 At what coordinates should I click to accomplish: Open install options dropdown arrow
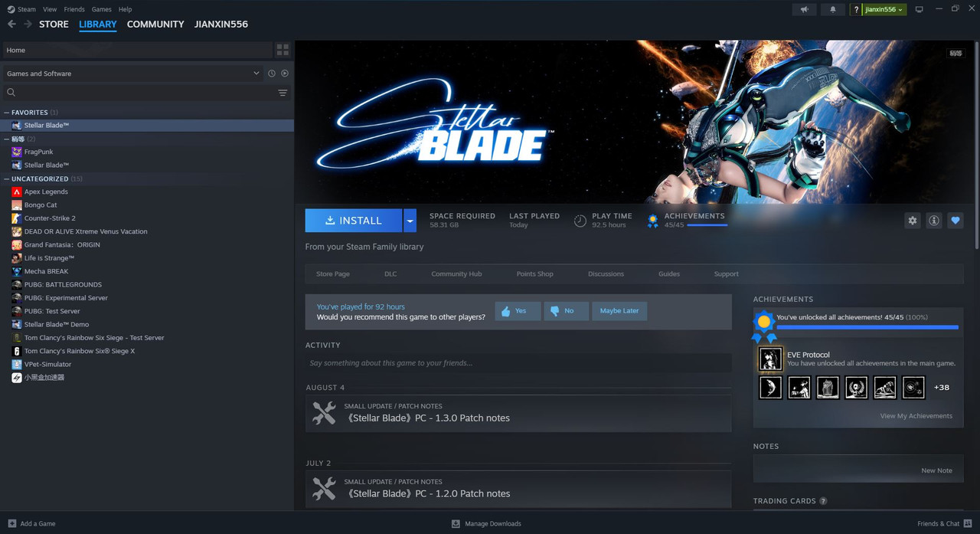tap(410, 221)
